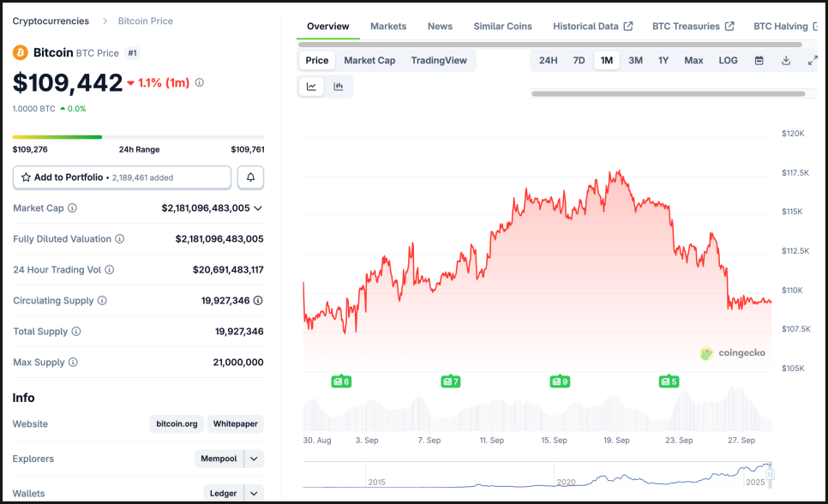This screenshot has height=504, width=828.
Task: Click the star icon in Add to Portfolio
Action: tap(26, 177)
